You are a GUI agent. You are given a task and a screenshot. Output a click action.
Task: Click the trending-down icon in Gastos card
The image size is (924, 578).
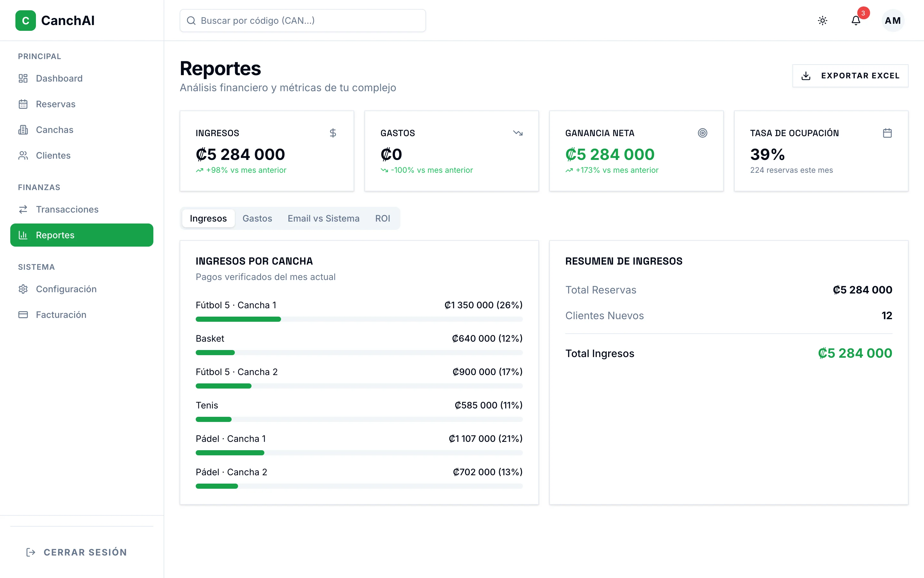[518, 133]
